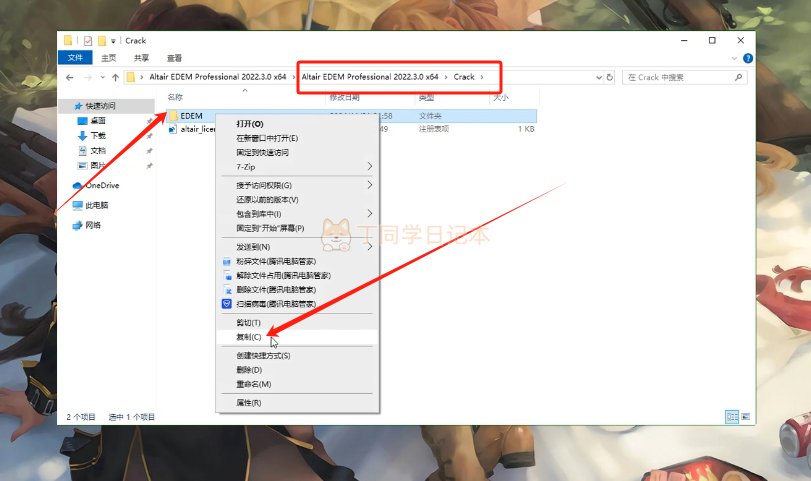Choose 在新窗口中打开(E)
The height and width of the screenshot is (481, 811).
point(297,138)
